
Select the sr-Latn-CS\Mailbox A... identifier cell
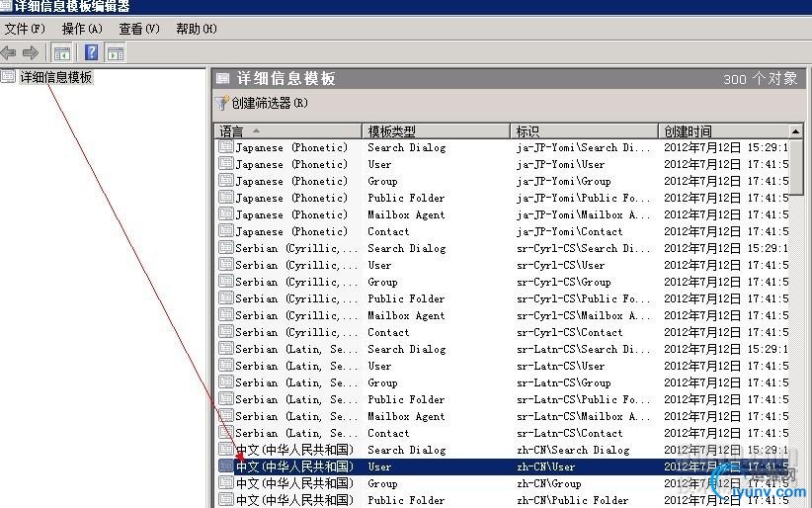[583, 416]
